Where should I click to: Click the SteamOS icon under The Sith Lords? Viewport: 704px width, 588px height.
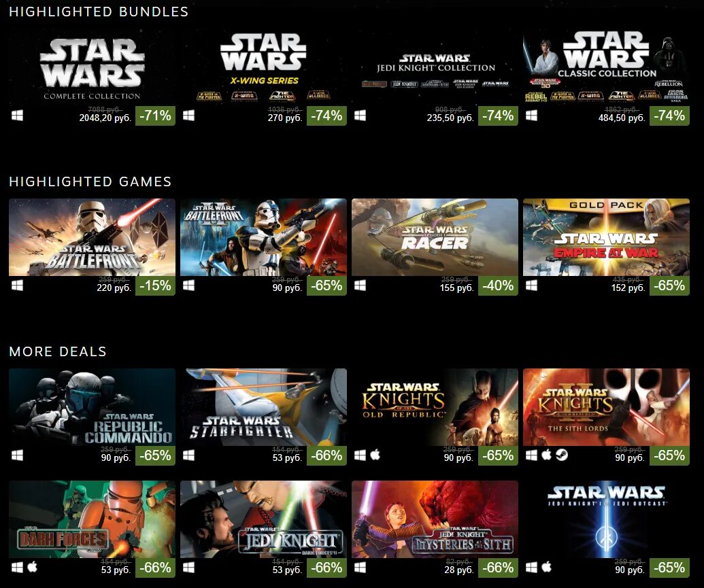562,455
